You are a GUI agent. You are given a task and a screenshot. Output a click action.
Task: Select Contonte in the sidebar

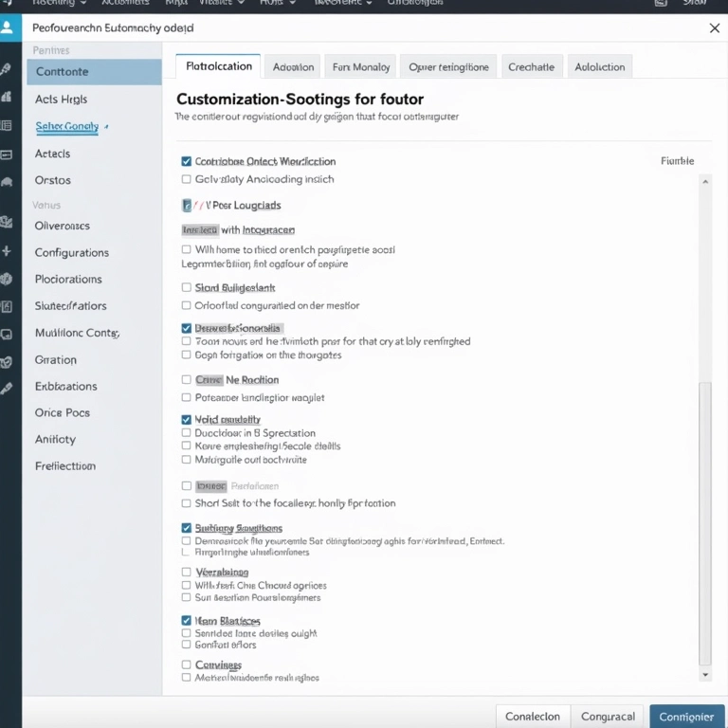(x=94, y=72)
